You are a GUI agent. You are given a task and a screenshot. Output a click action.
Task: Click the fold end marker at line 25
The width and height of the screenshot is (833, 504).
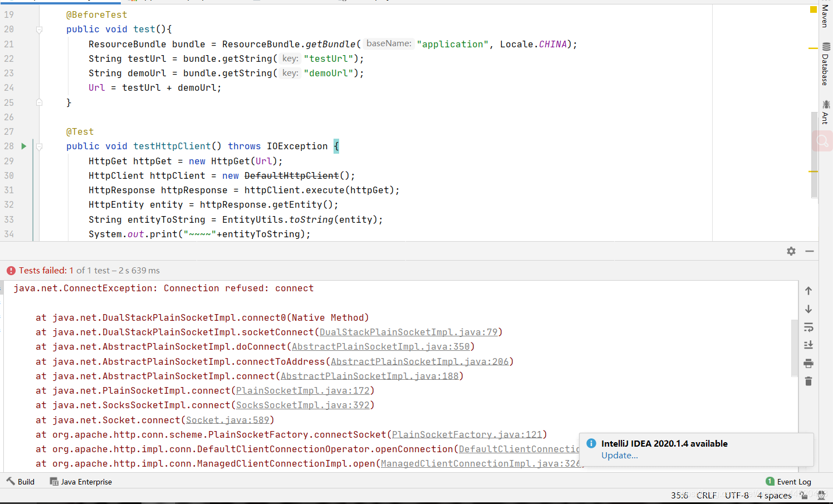(39, 102)
